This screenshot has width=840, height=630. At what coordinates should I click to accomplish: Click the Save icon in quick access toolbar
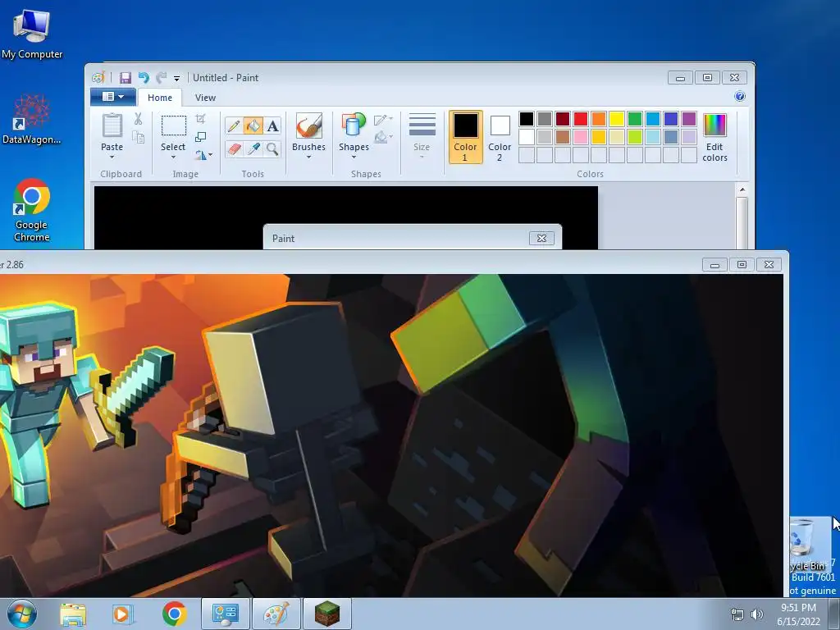[x=126, y=78]
